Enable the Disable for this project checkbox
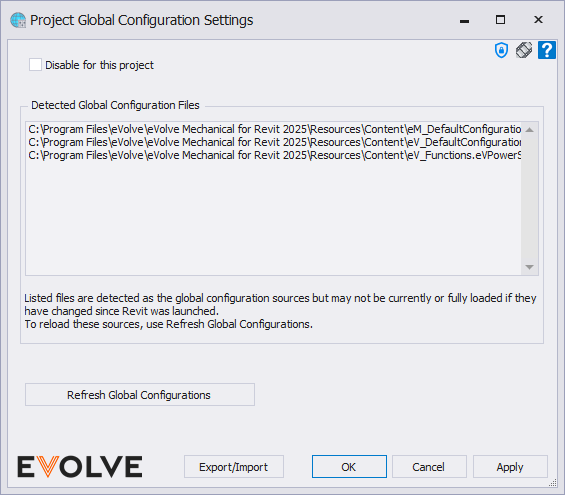 click(35, 65)
